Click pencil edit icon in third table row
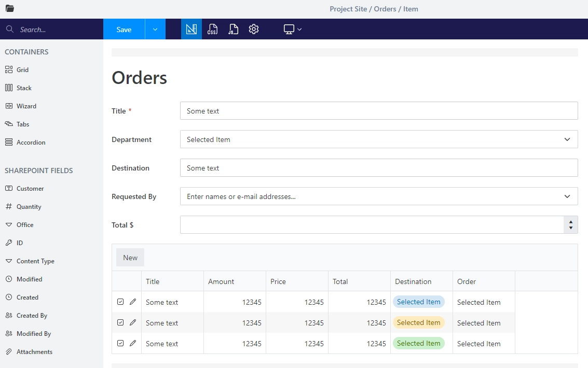The height and width of the screenshot is (368, 588). pyautogui.click(x=133, y=343)
